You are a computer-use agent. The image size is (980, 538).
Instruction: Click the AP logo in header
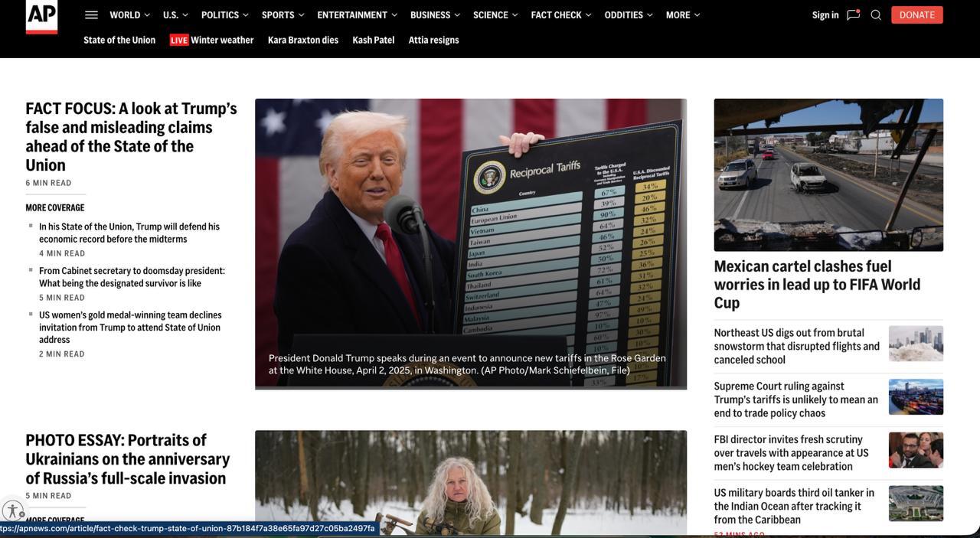pyautogui.click(x=41, y=16)
